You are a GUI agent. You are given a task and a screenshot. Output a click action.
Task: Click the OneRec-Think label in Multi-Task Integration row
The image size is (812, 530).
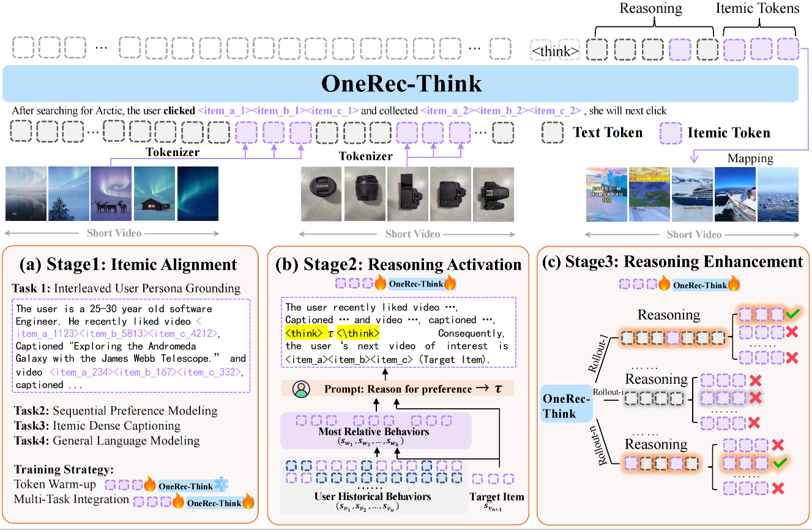pos(213,504)
